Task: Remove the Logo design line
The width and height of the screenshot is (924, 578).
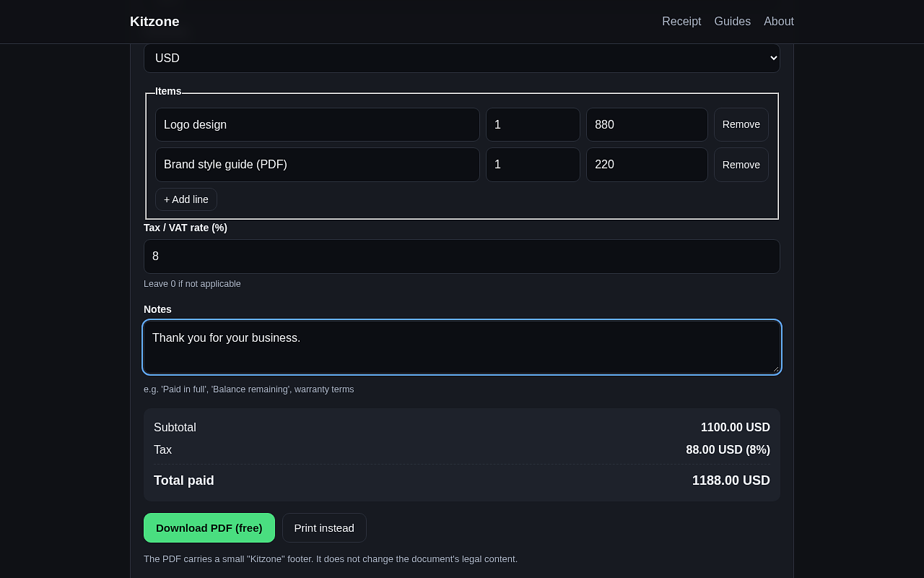Action: pyautogui.click(x=741, y=125)
